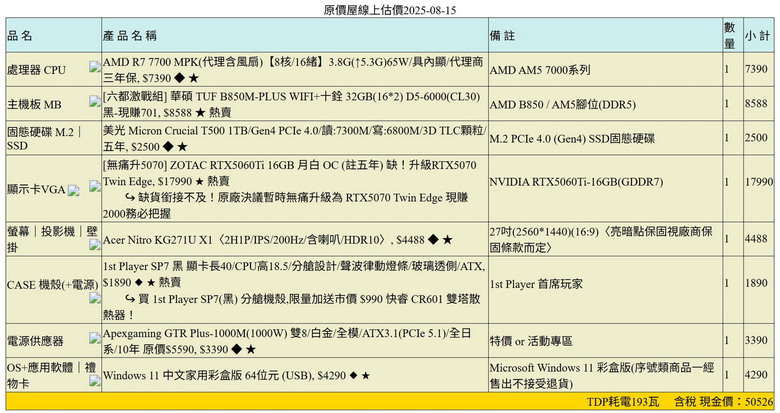
Task: Select the 固態硬碟 M.2｜SSD category label
Action: [45, 138]
